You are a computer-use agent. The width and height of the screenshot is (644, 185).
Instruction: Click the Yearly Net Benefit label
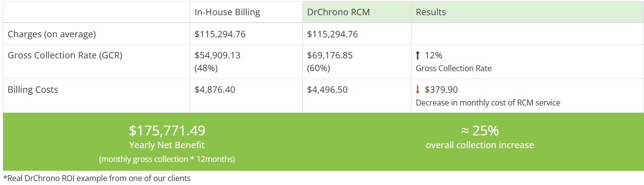point(167,145)
